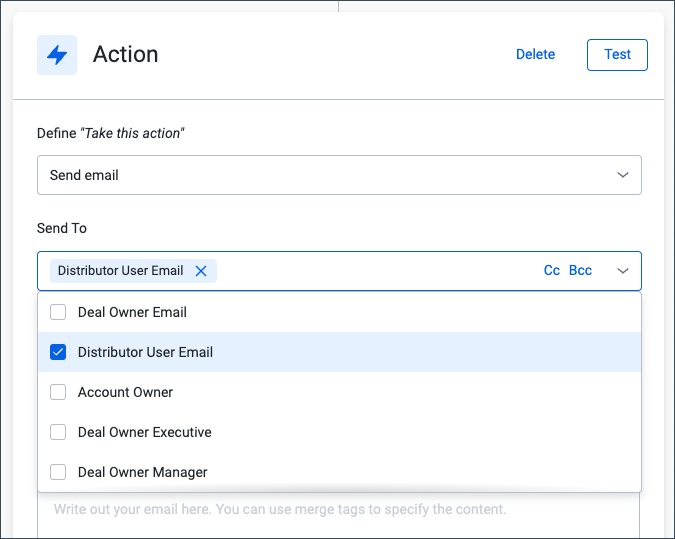The height and width of the screenshot is (539, 675).
Task: Uncheck the Distributor User Email checkbox
Action: (58, 352)
